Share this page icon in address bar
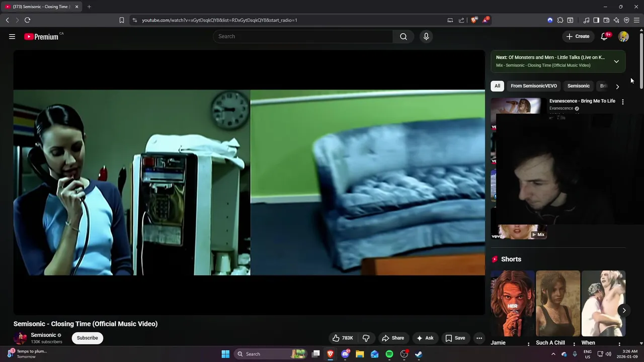This screenshot has width=644, height=362. (x=461, y=20)
